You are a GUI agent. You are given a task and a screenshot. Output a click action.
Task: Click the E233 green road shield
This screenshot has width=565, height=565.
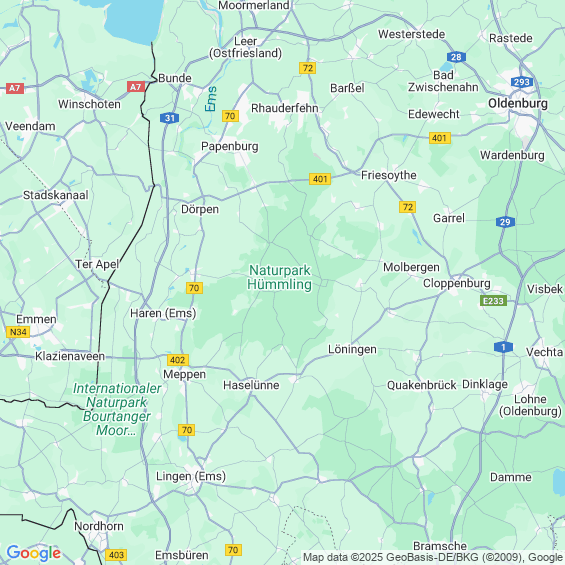(493, 301)
